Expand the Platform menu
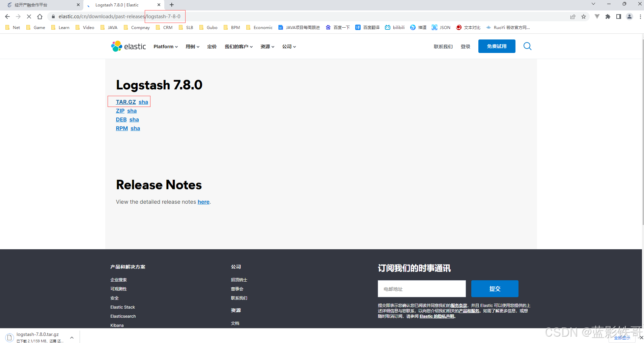Image resolution: width=644 pixels, height=343 pixels. pyautogui.click(x=166, y=47)
